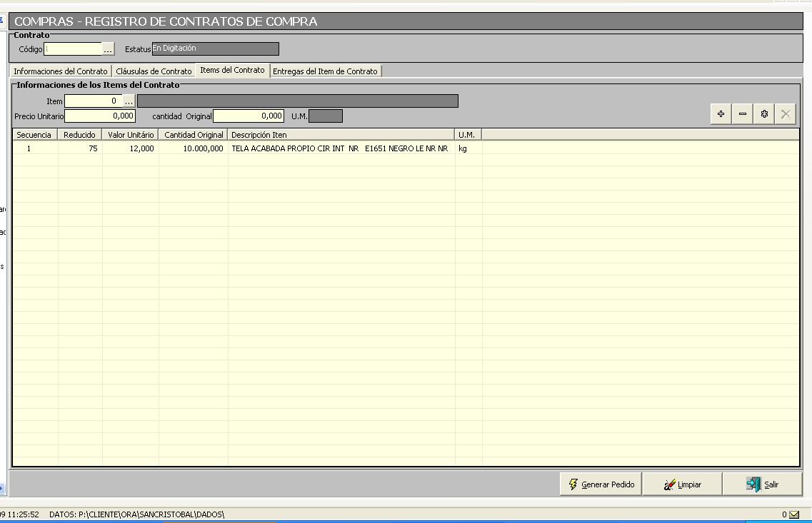Switch to Informaciones del Contrato tab
Screen dimensions: 812x523
point(61,71)
